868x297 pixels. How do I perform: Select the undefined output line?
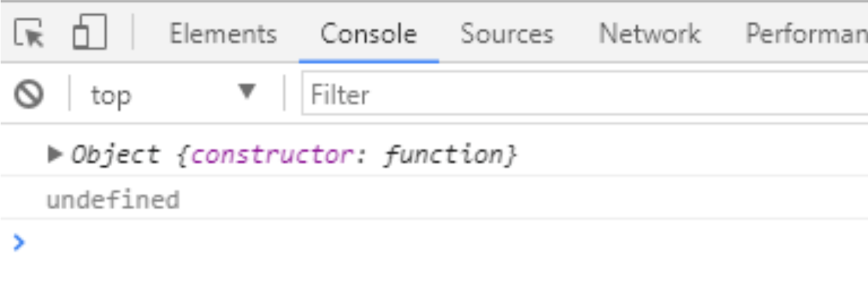(113, 200)
